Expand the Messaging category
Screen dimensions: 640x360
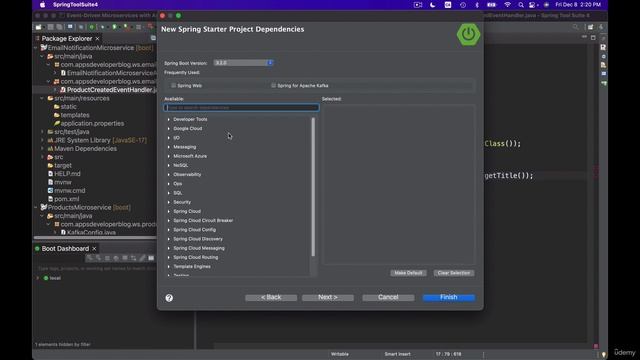(169, 147)
